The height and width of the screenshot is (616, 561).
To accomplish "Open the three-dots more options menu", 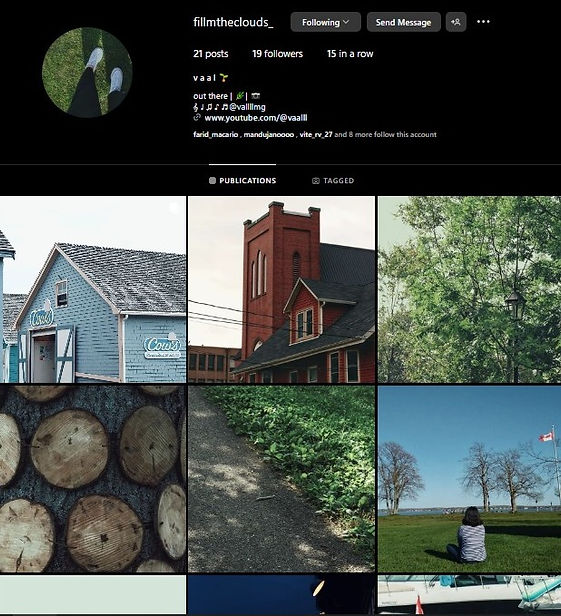I will coord(483,22).
